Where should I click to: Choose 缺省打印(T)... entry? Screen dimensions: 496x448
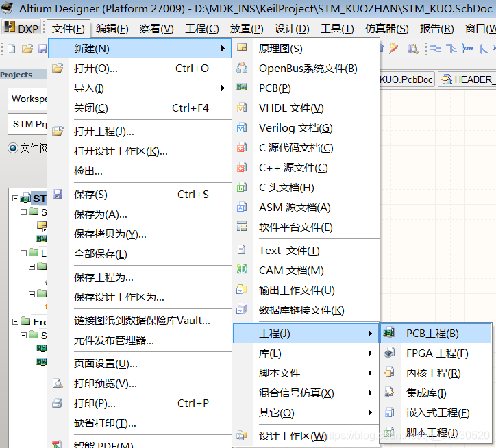coord(140,423)
